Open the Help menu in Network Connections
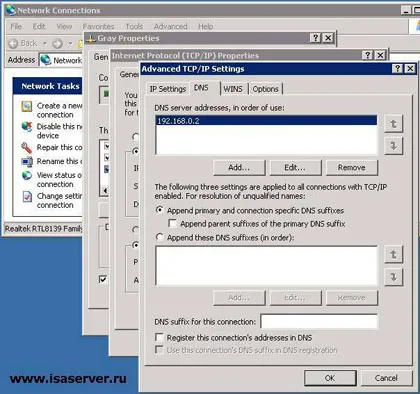 pyautogui.click(x=206, y=26)
